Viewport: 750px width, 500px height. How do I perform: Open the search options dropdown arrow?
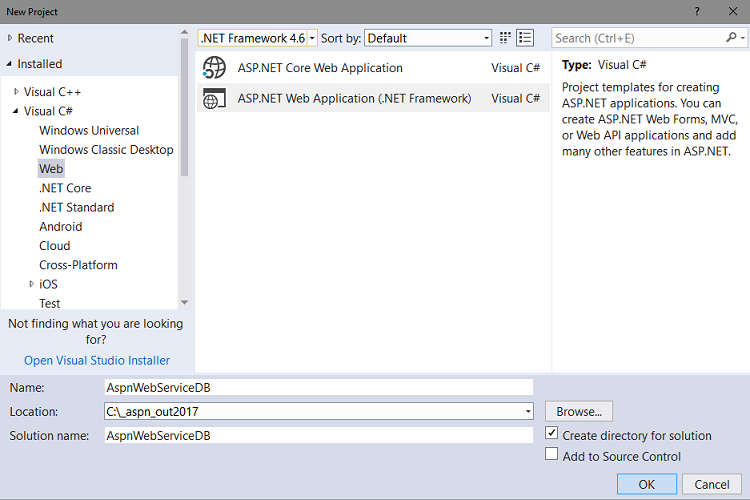742,38
